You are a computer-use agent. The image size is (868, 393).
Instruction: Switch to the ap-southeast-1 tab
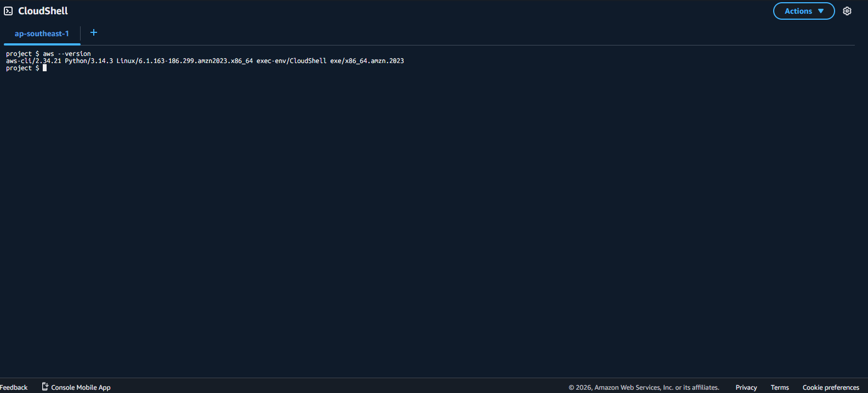coord(42,34)
